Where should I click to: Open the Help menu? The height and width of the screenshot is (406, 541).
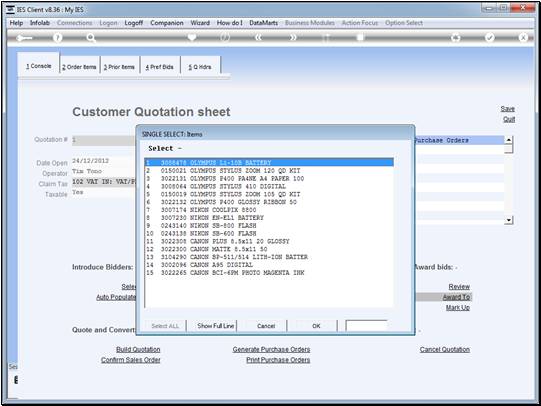[x=16, y=23]
